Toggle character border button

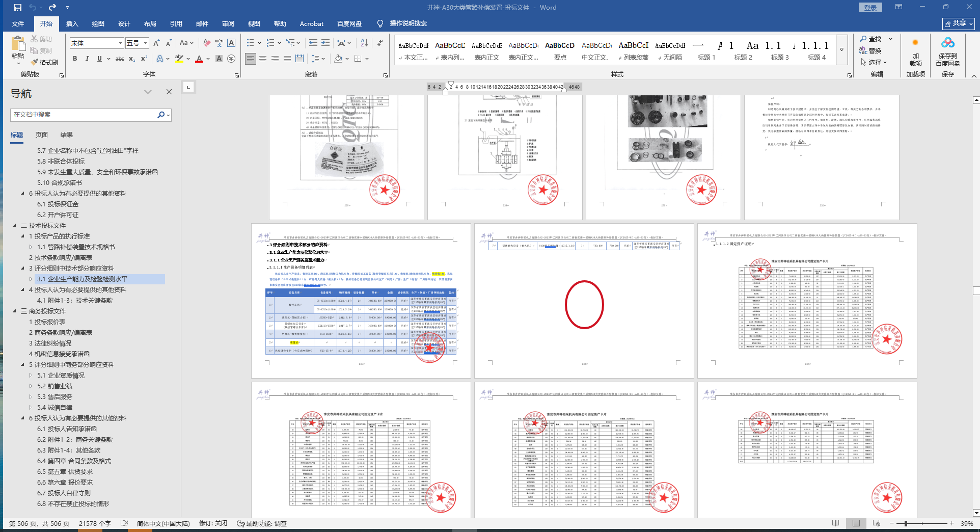[x=231, y=43]
